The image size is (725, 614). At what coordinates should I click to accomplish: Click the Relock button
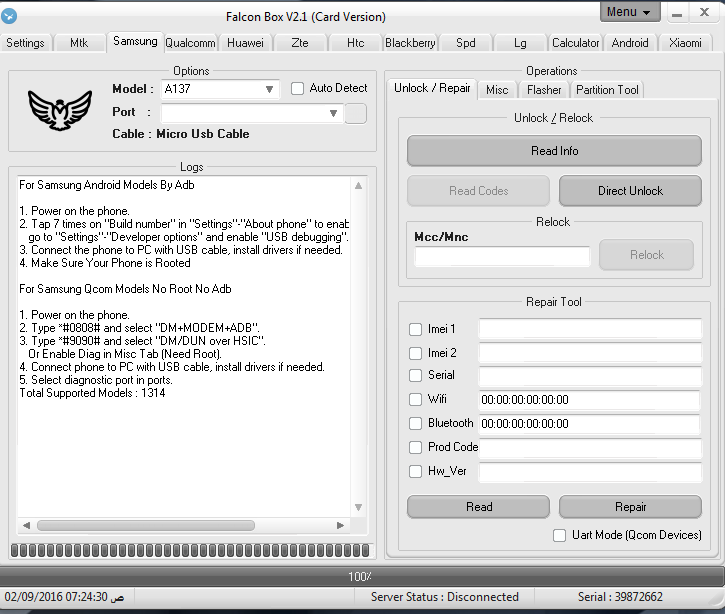pos(646,255)
